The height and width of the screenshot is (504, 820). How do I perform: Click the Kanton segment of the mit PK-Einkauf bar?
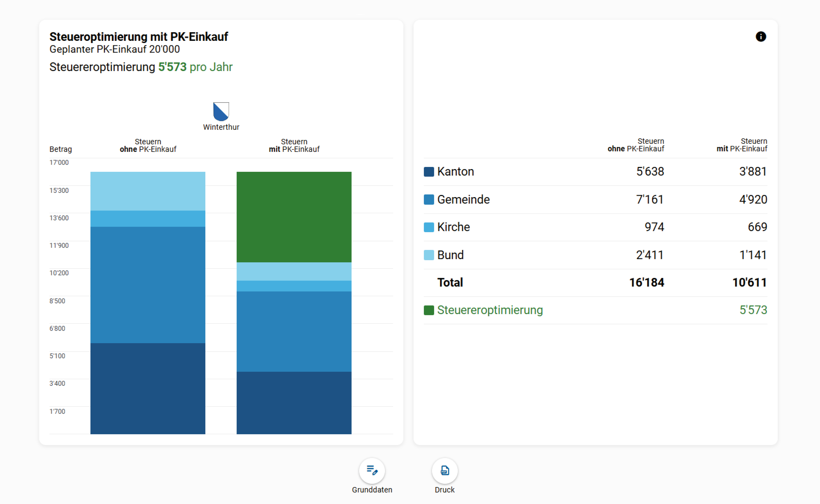(294, 403)
